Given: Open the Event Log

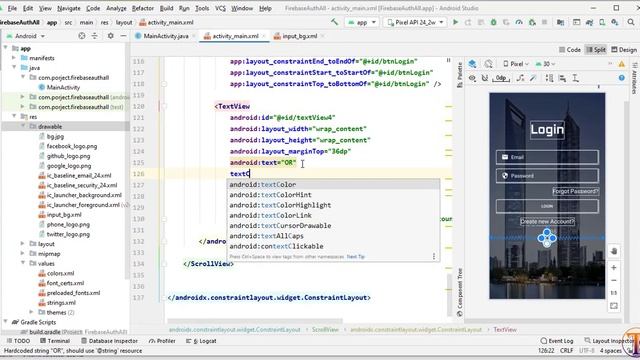Looking at the screenshot, I should (557, 341).
